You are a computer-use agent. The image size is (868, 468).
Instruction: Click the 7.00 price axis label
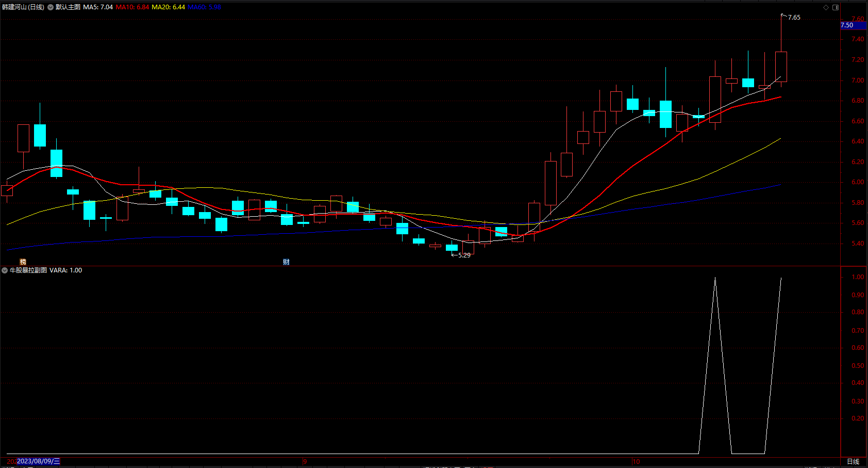pos(858,80)
